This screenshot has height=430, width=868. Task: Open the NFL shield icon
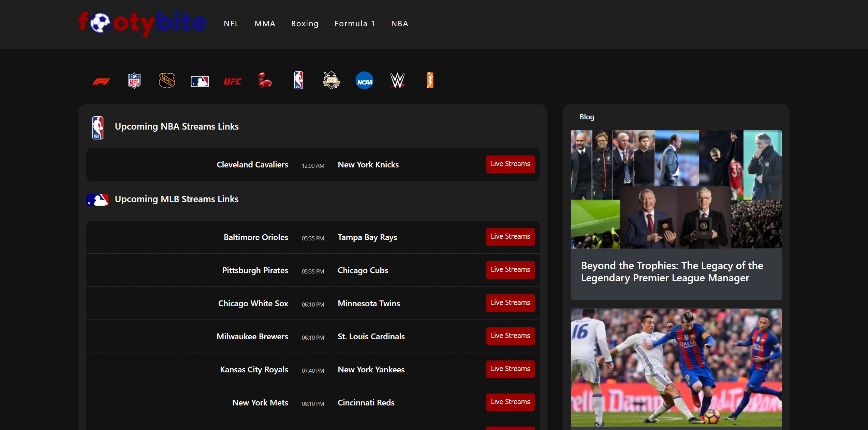click(x=134, y=81)
